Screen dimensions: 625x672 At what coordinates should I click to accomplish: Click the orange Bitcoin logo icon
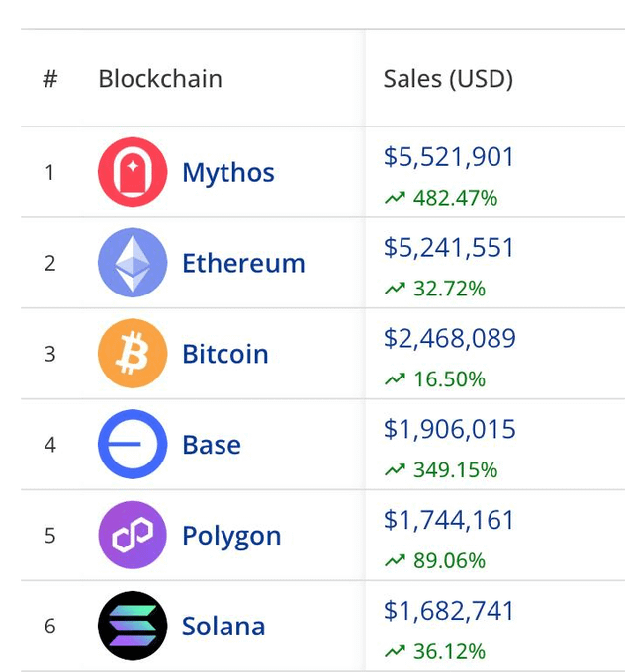coord(133,354)
